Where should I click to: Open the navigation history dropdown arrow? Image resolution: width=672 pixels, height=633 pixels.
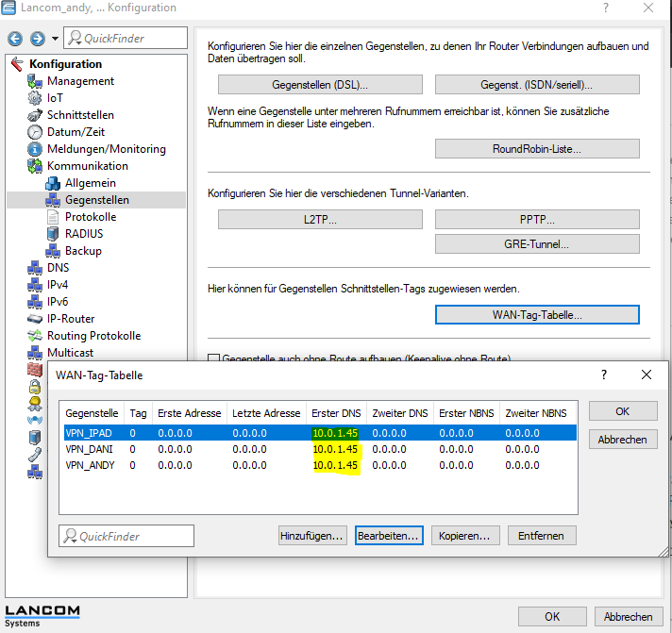coord(55,39)
